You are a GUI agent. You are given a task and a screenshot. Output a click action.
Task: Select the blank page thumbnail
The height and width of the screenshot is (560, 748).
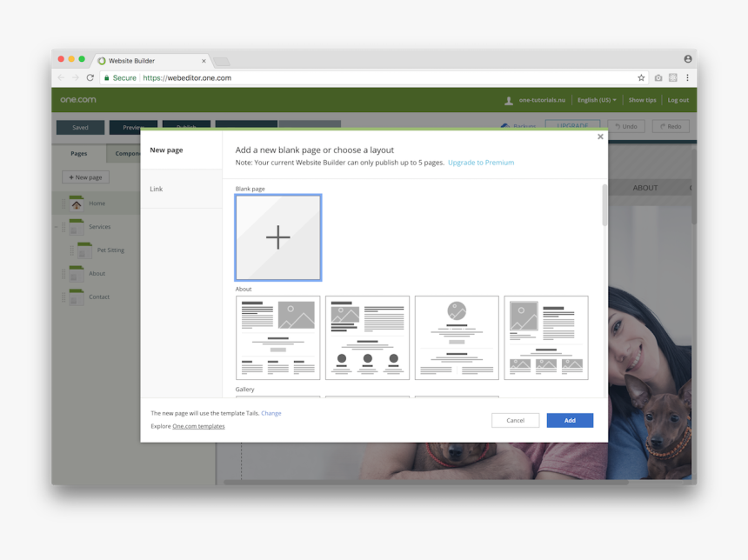pyautogui.click(x=278, y=237)
